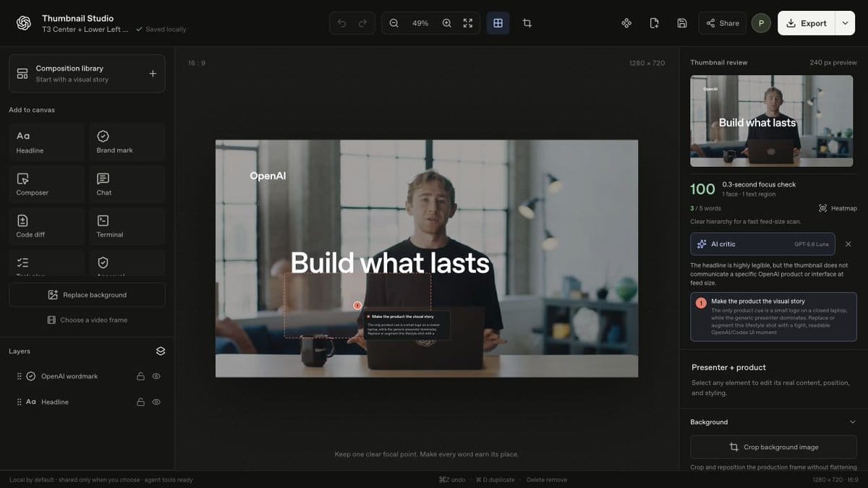Select the 'Build what lasts' headline on canvas
The height and width of the screenshot is (488, 868).
(x=390, y=263)
